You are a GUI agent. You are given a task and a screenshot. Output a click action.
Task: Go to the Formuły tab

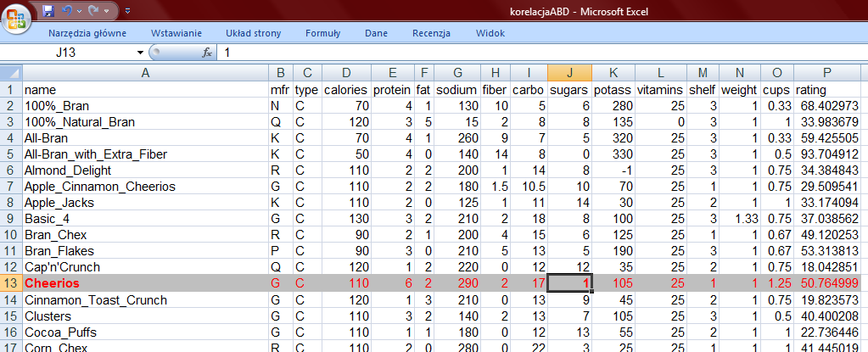point(322,33)
